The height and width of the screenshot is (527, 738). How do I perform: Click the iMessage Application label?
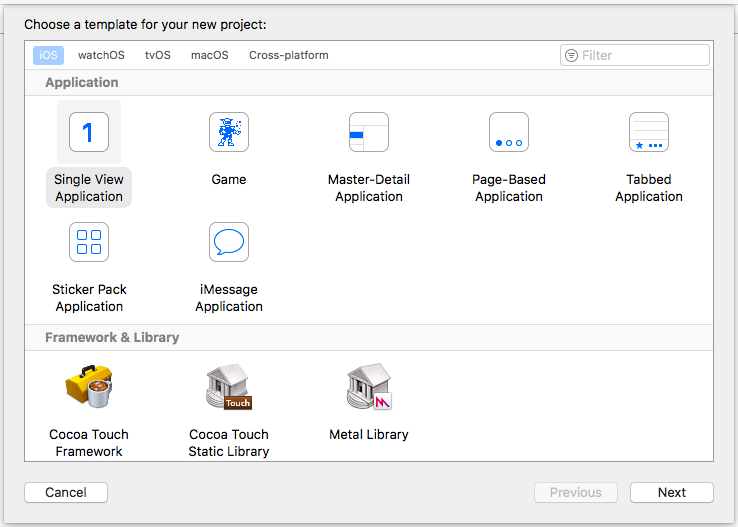(x=229, y=298)
